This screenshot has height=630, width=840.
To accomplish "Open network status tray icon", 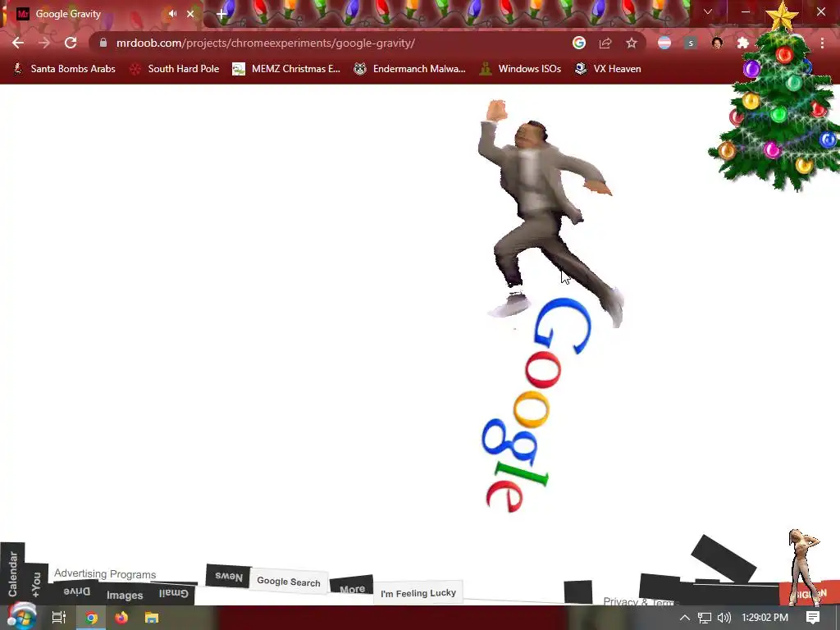I will click(x=705, y=618).
